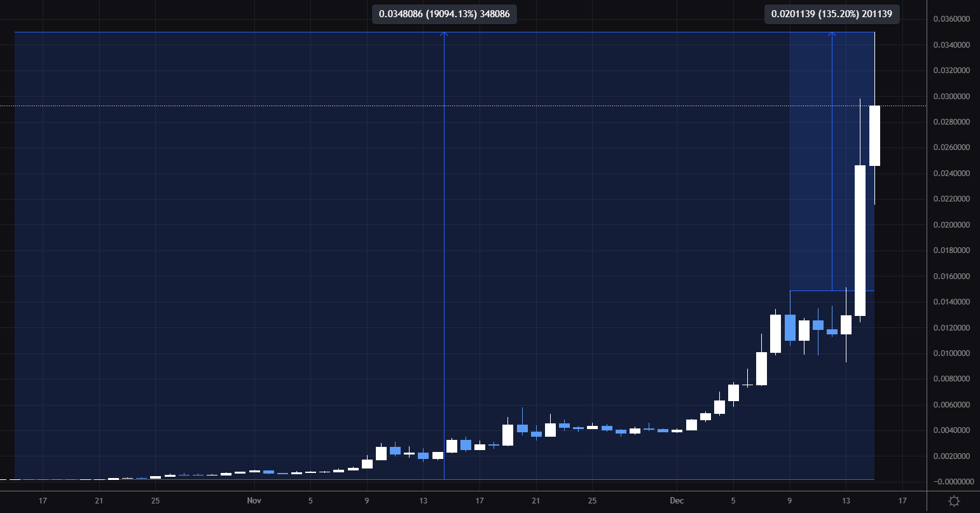Click the December 17 date label
The image size is (980, 513).
click(x=902, y=501)
